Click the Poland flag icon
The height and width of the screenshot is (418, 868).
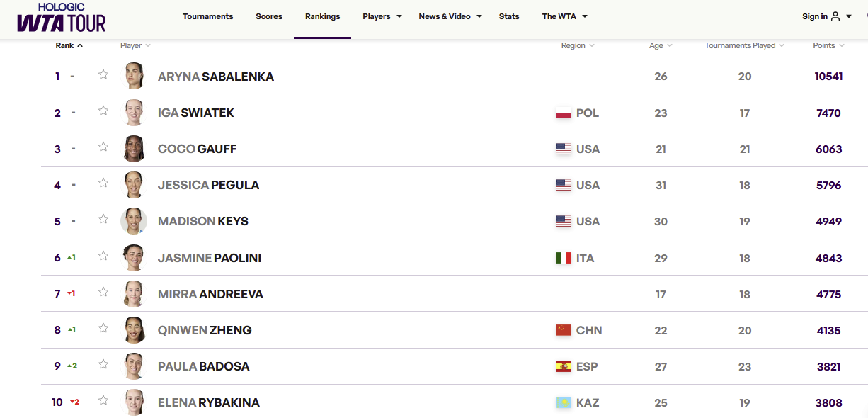tap(564, 113)
